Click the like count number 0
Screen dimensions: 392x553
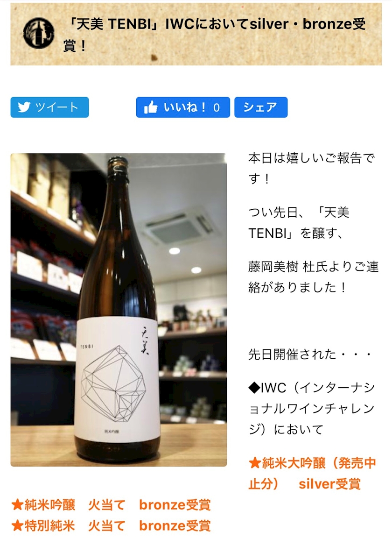tap(217, 107)
